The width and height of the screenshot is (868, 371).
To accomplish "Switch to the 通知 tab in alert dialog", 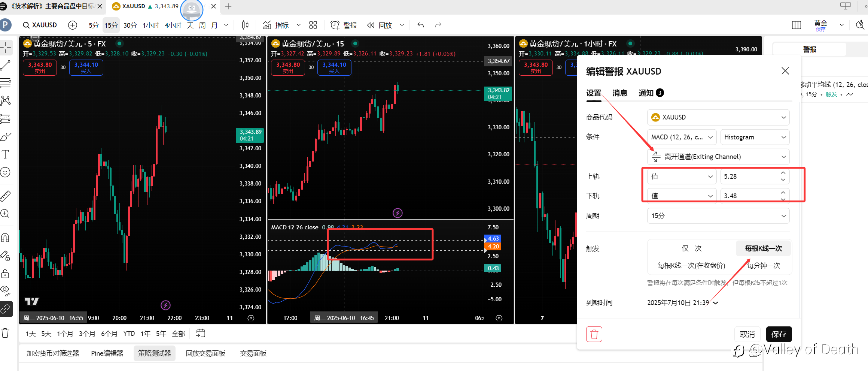I will pyautogui.click(x=651, y=93).
